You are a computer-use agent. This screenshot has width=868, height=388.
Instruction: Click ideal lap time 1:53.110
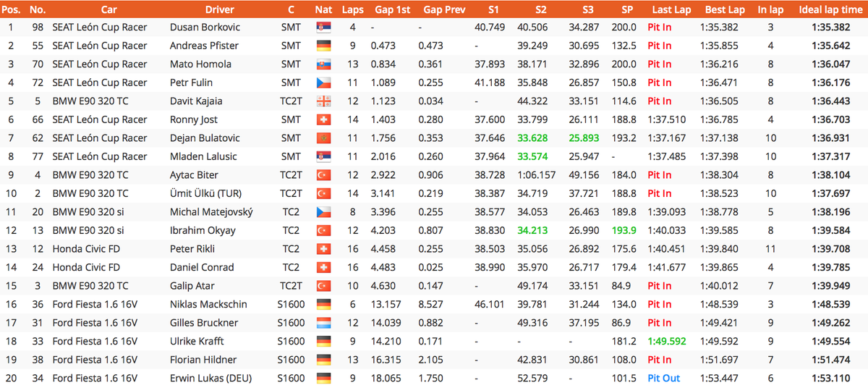click(x=830, y=378)
